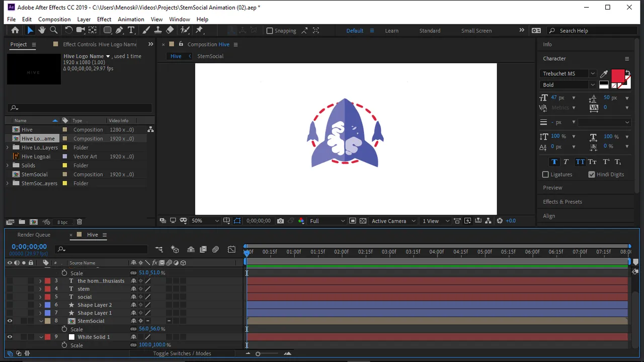Switch to the Standard workspace
This screenshot has height=362, width=644.
(430, 31)
